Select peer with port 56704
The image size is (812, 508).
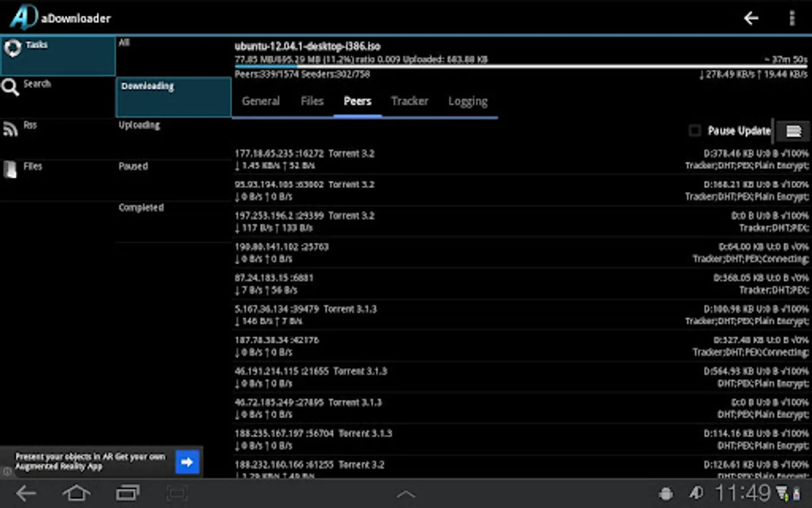click(x=522, y=439)
